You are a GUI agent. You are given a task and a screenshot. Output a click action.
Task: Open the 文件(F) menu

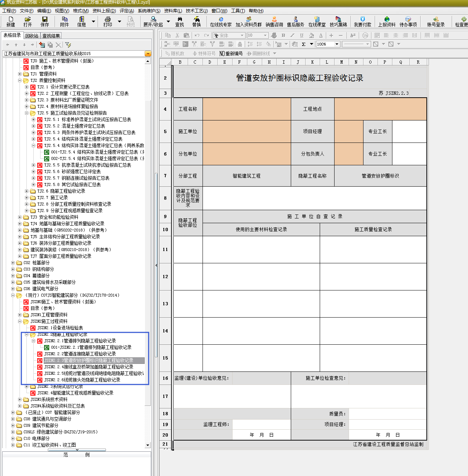26,11
